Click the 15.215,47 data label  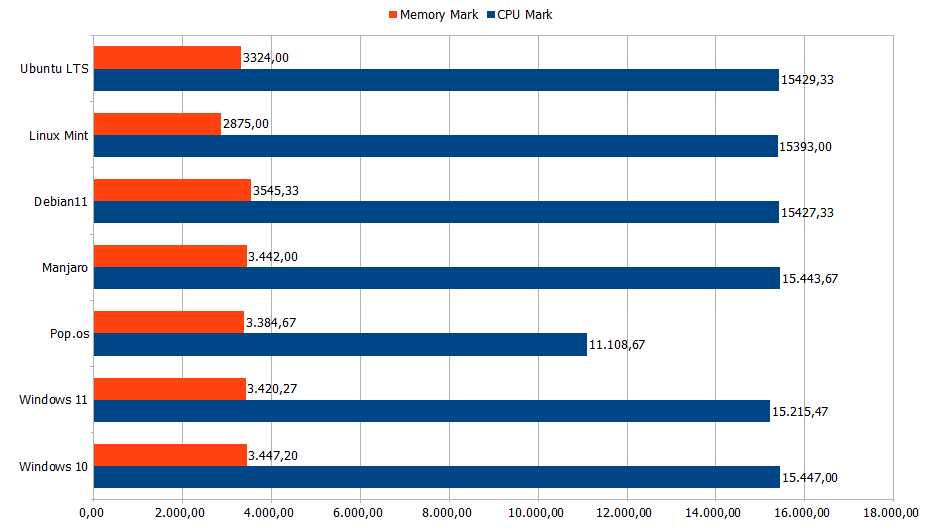800,412
